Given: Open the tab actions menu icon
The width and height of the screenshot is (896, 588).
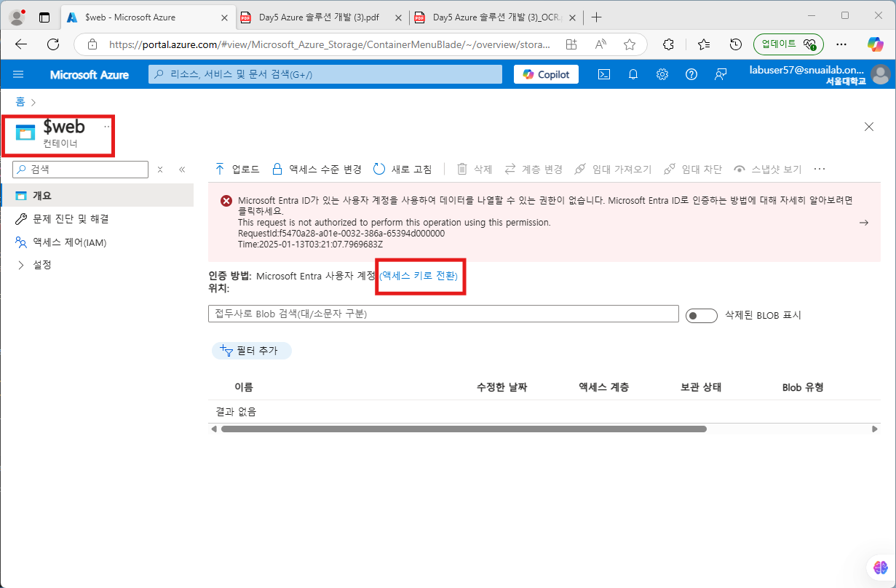Looking at the screenshot, I should 44,17.
